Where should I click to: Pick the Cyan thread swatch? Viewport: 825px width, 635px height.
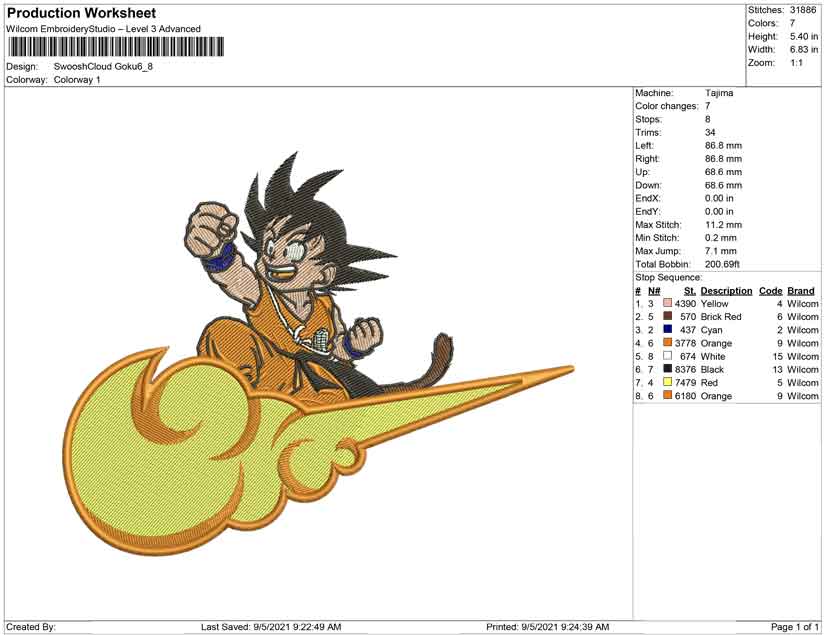pos(668,329)
